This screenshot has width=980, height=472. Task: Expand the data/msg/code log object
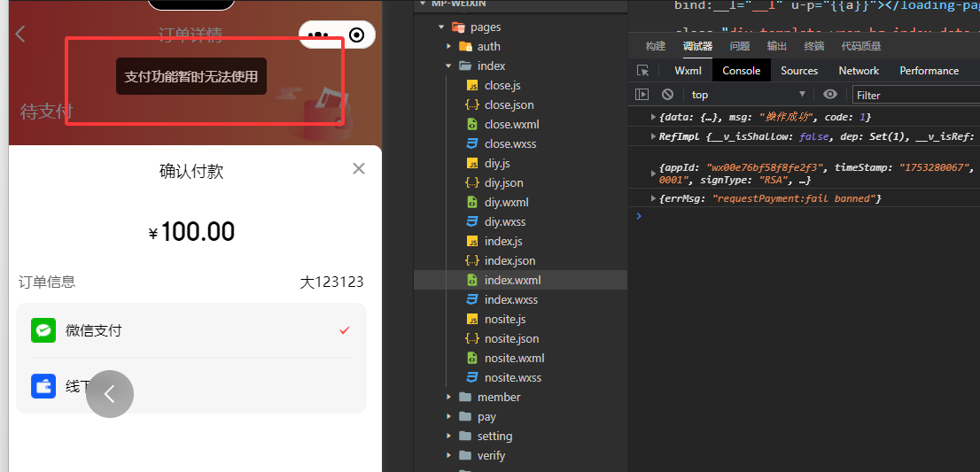(654, 117)
